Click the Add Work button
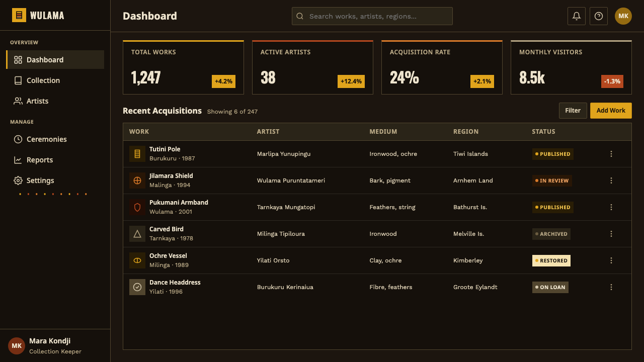The width and height of the screenshot is (644, 362). coord(611,111)
